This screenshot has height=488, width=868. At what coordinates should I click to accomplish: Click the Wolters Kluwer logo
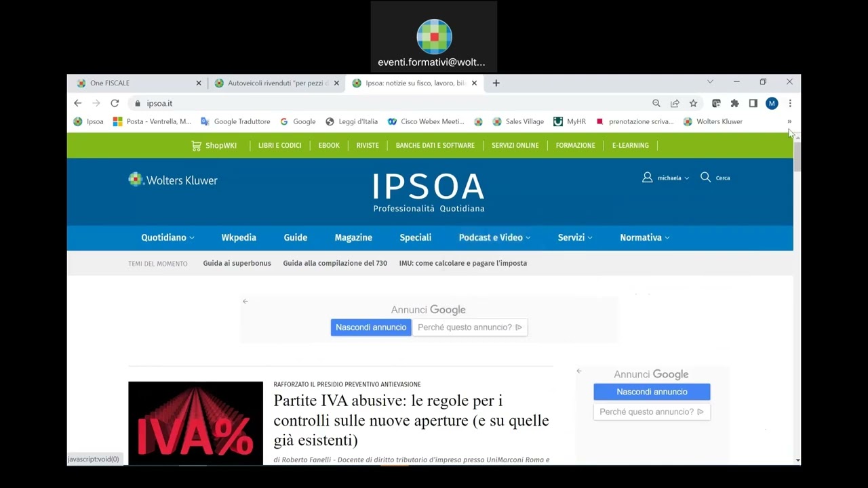pos(173,180)
